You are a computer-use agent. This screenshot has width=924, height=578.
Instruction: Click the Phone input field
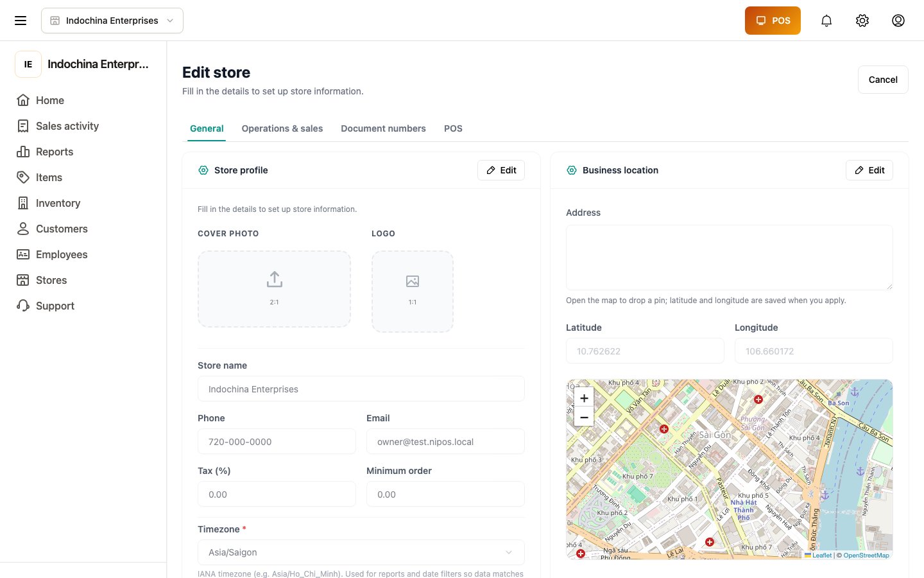point(277,442)
